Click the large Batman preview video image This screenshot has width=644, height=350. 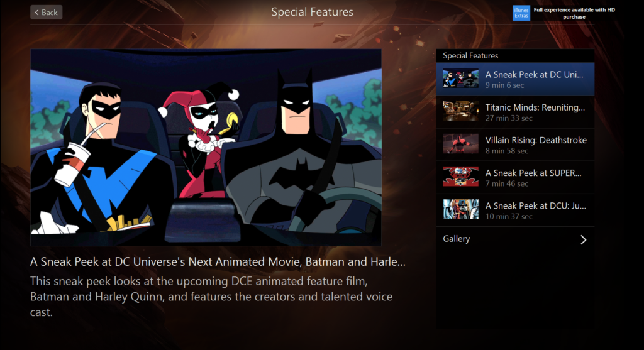click(x=206, y=147)
